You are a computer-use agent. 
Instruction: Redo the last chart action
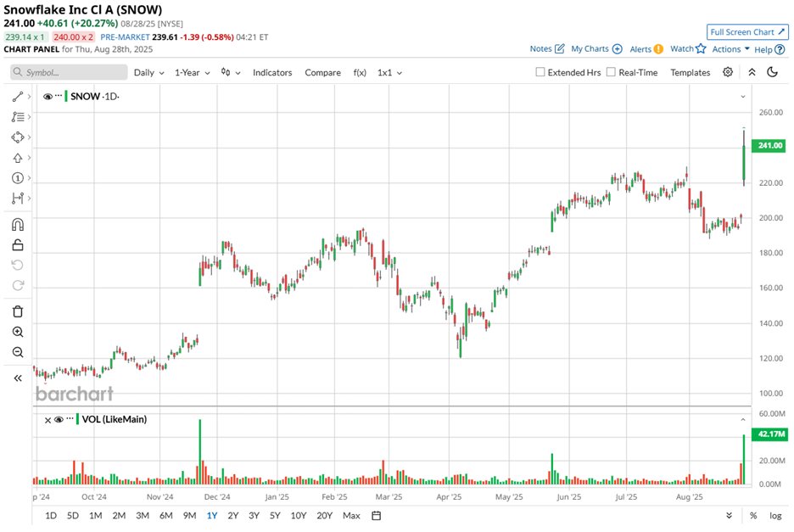(x=18, y=285)
